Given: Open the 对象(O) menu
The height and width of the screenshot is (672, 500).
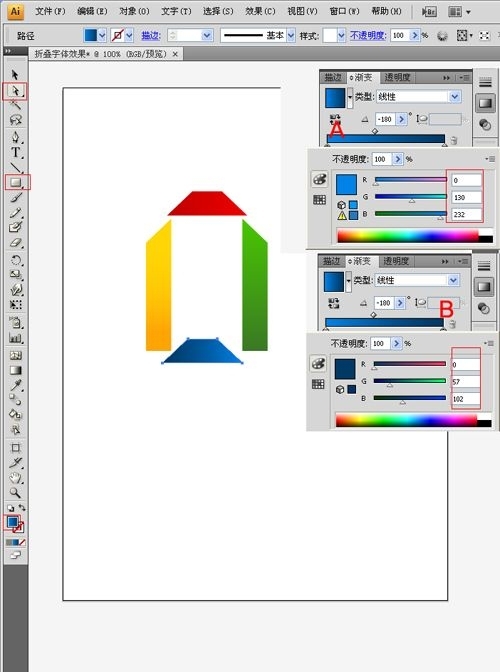Looking at the screenshot, I should click(x=134, y=12).
